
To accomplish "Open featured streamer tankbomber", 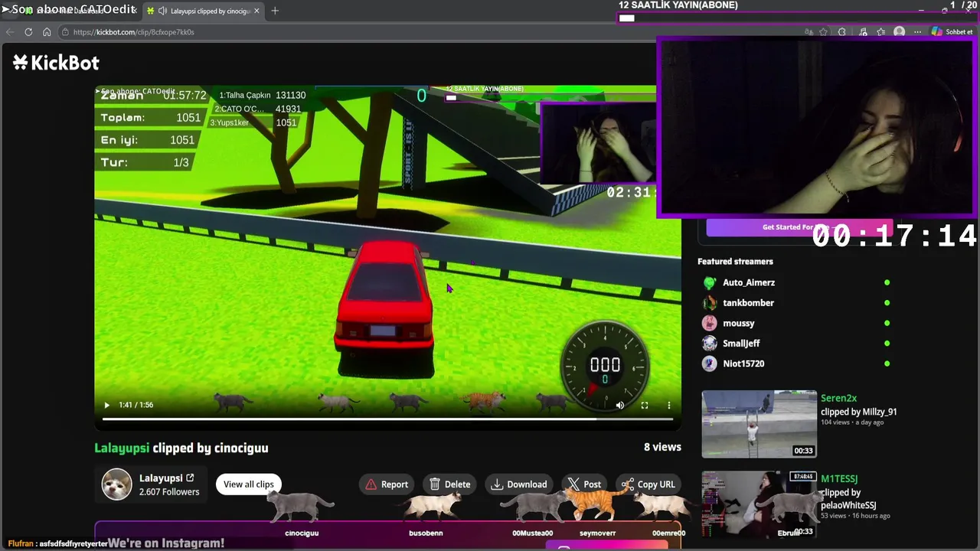I will click(748, 303).
